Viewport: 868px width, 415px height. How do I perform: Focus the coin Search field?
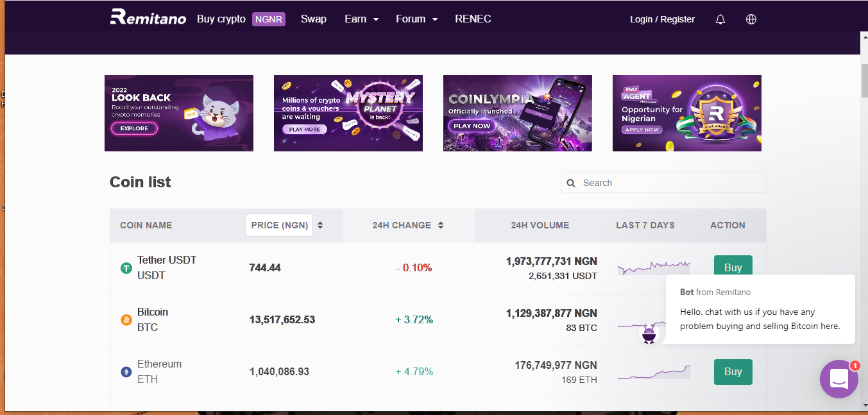[x=664, y=183]
